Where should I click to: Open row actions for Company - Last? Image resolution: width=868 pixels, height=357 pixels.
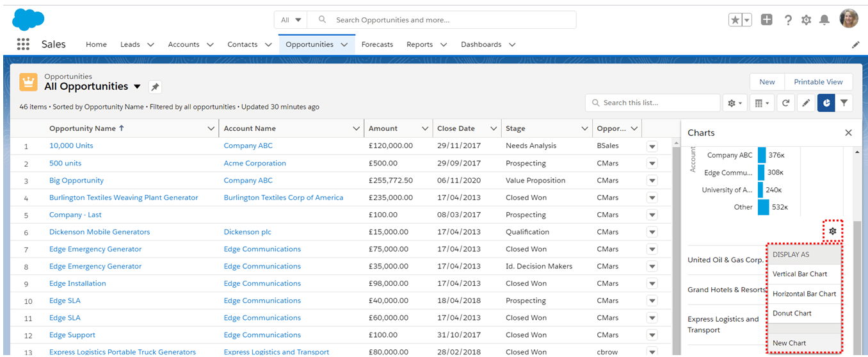[x=652, y=215]
